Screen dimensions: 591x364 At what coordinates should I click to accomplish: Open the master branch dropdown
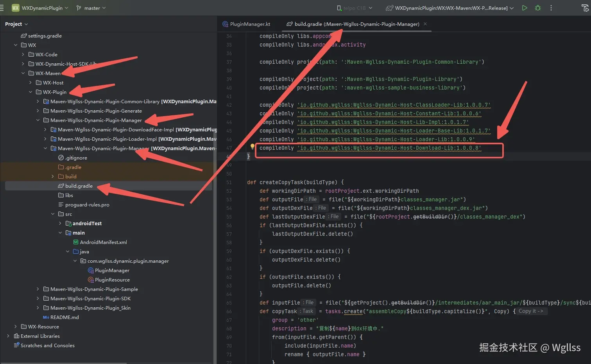[x=91, y=8]
